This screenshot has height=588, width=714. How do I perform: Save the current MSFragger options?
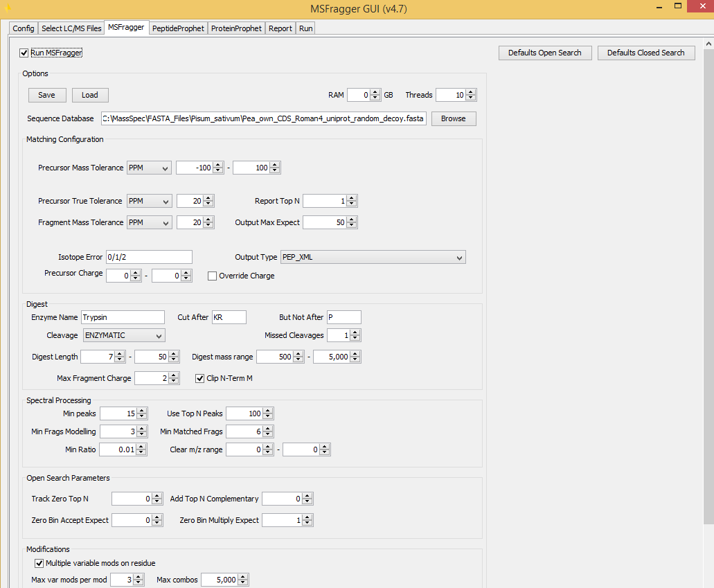(46, 94)
